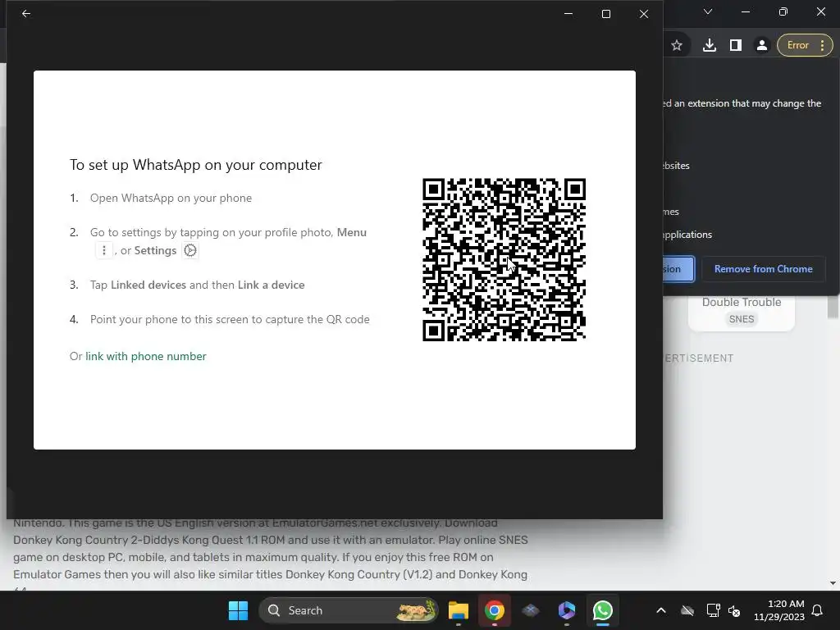This screenshot has height=630, width=840.
Task: Click the Menu three-dot icon in step 2
Action: coord(104,250)
